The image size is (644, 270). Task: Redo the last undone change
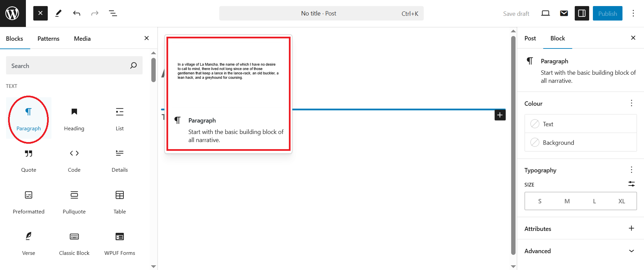(x=95, y=13)
